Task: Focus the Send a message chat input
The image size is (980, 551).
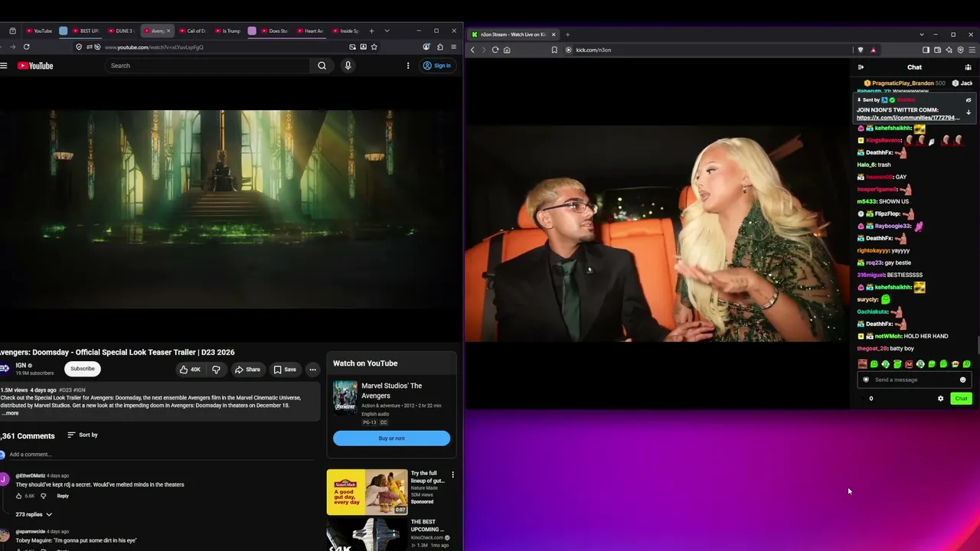Action: click(x=914, y=380)
